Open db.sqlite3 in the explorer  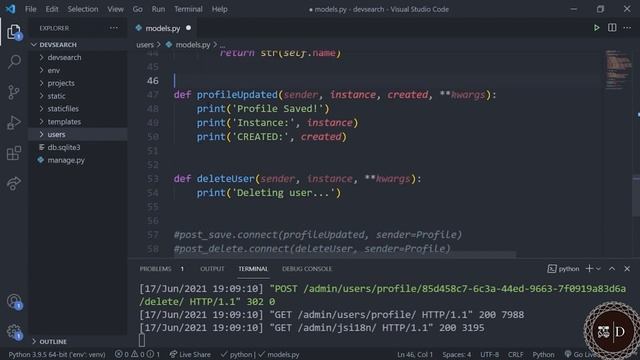pos(78,147)
